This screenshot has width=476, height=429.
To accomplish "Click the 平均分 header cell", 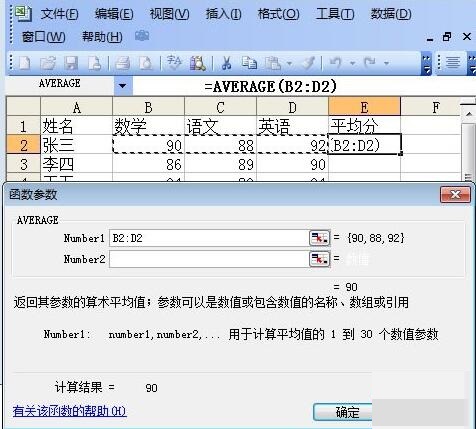I will [x=364, y=126].
